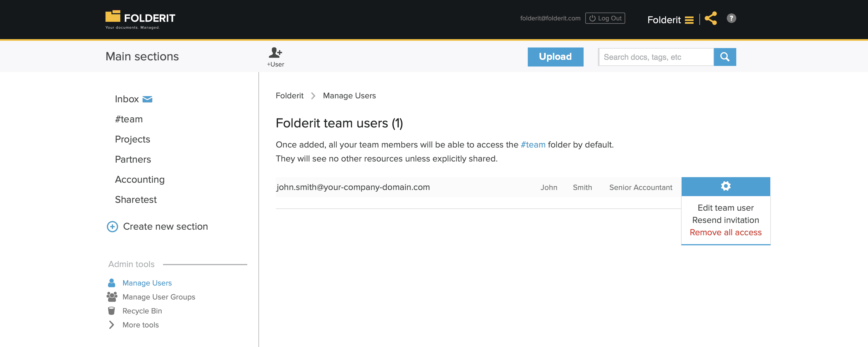This screenshot has width=868, height=347.
Task: Click the search magnifier button
Action: (x=725, y=57)
